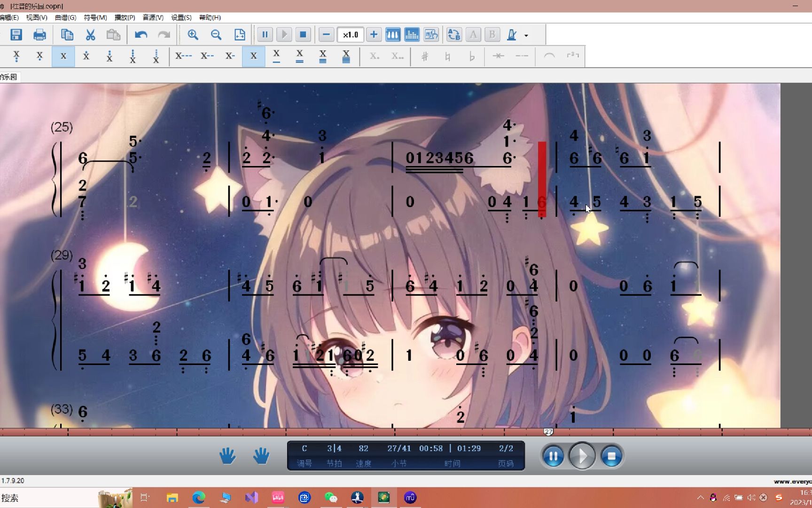Choose thirty-second note with triple underline
The image size is (812, 508).
click(323, 56)
